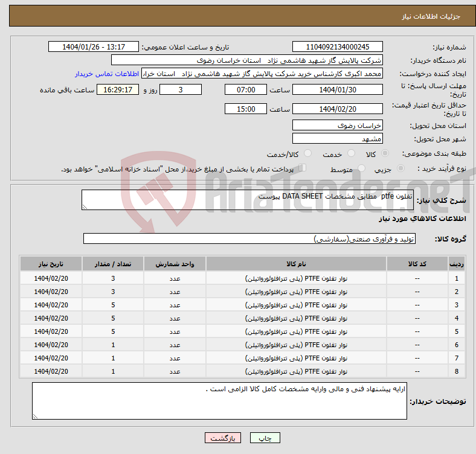Viewport: 476px width, 454px height.
Task: Click the validity time field 15:00
Action: tap(246, 109)
